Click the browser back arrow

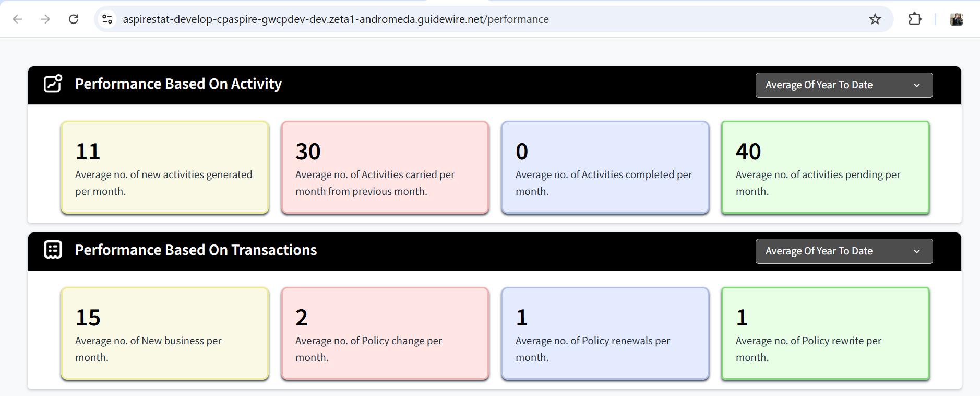(17, 19)
